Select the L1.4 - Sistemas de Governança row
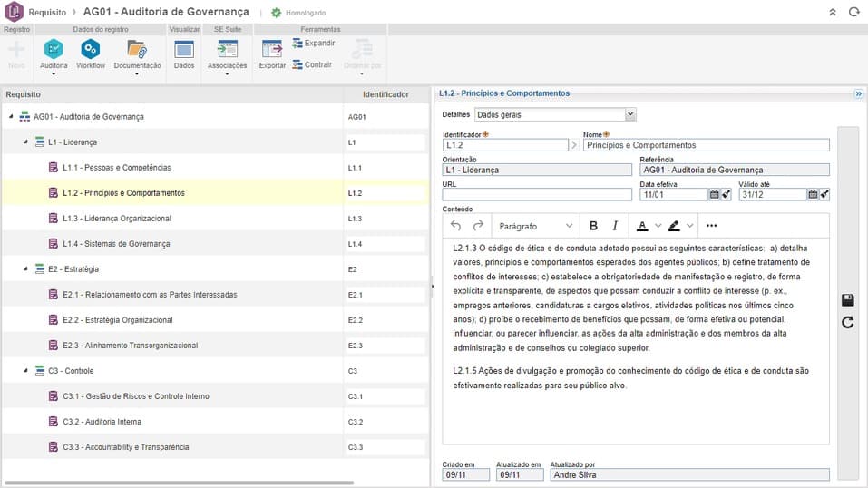Screen dimensions: 868x488 [x=215, y=244]
